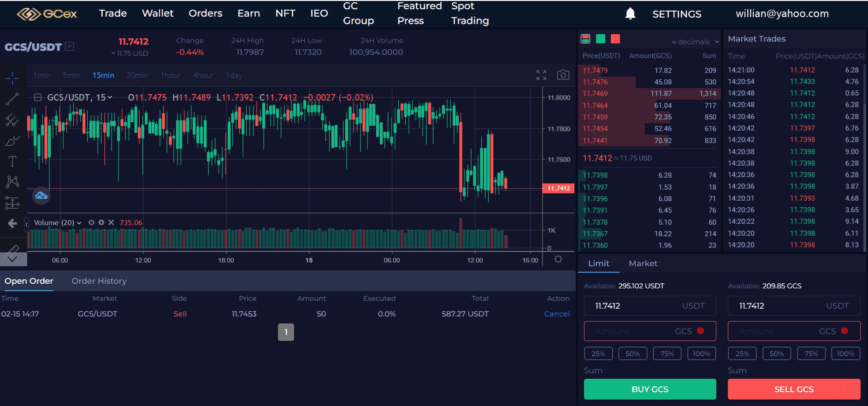Click the SELL GCS button
868x406 pixels.
click(794, 389)
